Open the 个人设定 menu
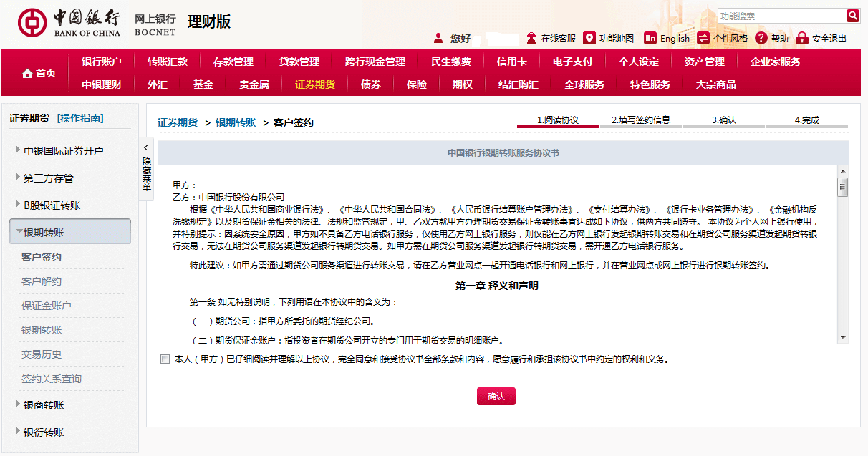The height and width of the screenshot is (456, 868). coord(639,62)
